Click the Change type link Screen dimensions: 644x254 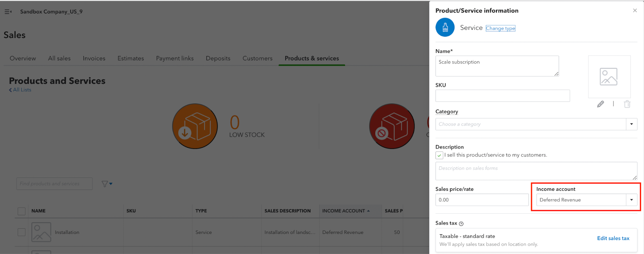click(500, 28)
